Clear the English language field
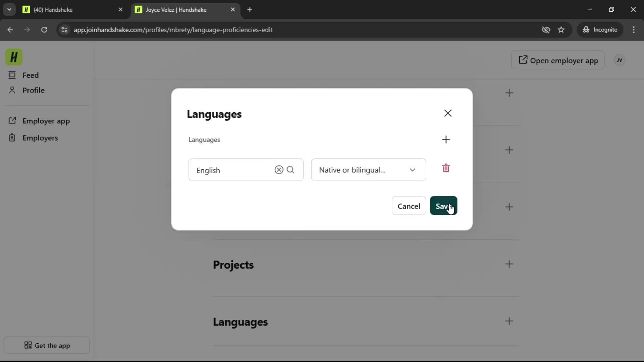Screen dimensions: 644x362 [x=279, y=170]
